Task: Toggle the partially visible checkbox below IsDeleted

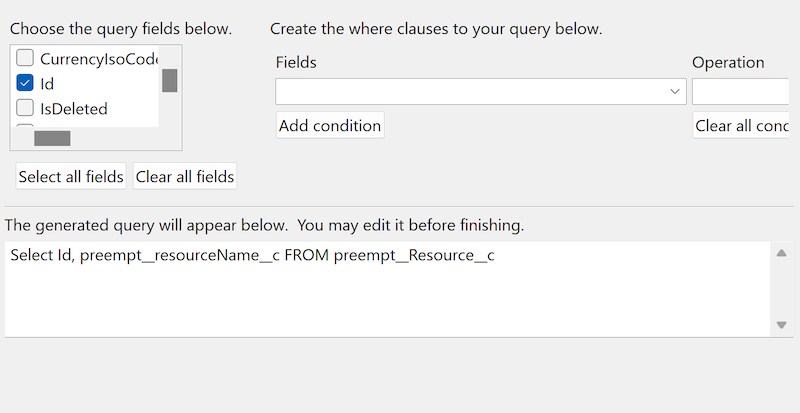Action: click(x=26, y=125)
